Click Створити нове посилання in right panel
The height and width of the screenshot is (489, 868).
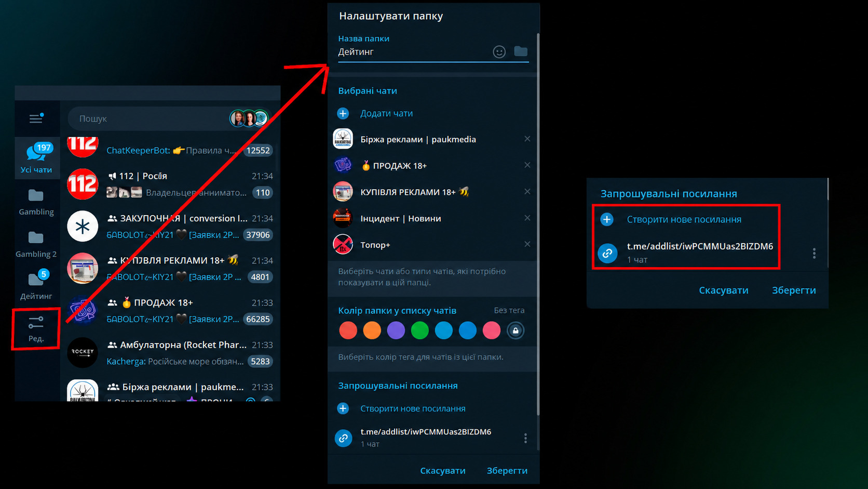pos(684,219)
